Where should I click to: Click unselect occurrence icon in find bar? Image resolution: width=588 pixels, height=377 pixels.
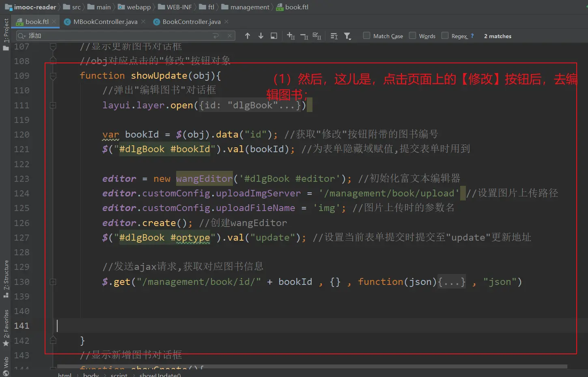pyautogui.click(x=304, y=36)
